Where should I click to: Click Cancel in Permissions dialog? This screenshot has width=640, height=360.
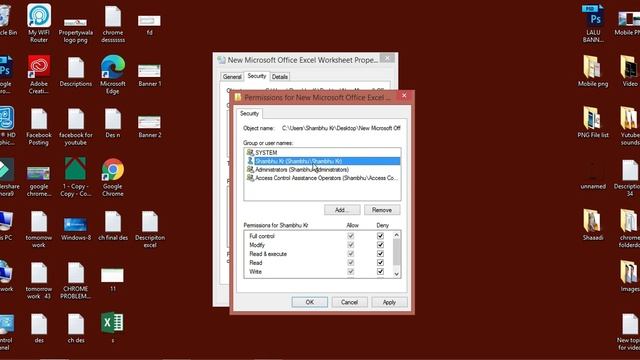[349, 302]
